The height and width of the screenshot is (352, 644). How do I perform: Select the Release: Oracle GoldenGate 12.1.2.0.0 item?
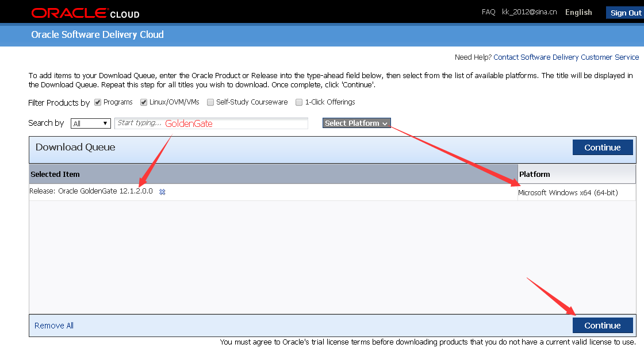(x=91, y=191)
